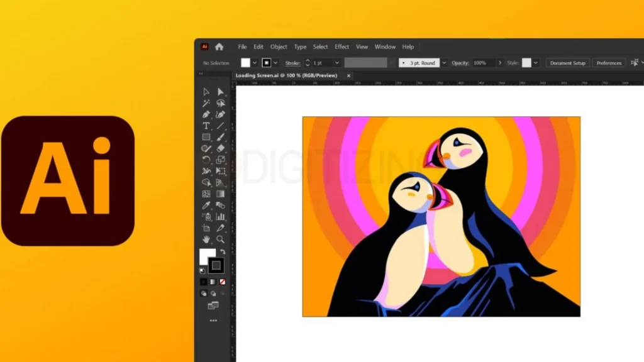Select the Paintbrush tool
644x362 pixels.
tap(221, 137)
